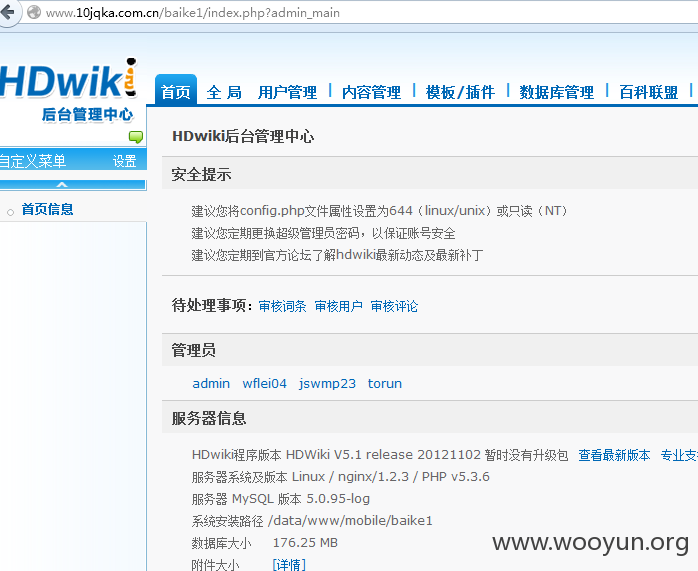Click the globe site icon in address bar
698x571 pixels.
click(x=34, y=12)
